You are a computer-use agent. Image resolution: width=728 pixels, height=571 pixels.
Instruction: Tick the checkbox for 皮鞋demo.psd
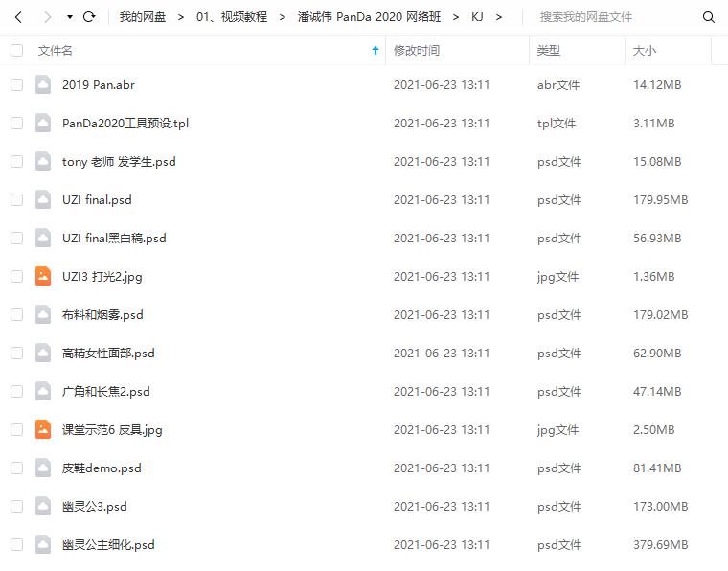tap(16, 468)
